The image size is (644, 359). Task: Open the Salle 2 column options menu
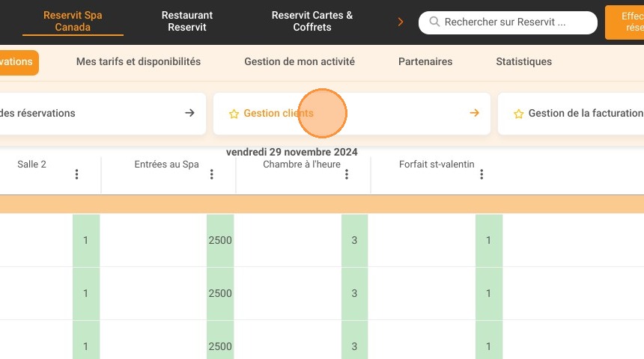(x=77, y=174)
